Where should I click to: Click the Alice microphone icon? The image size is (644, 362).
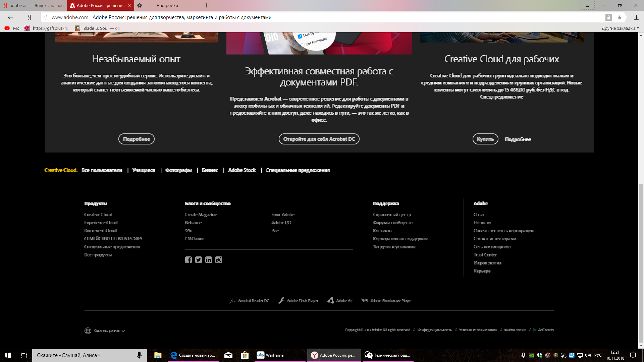pyautogui.click(x=139, y=355)
